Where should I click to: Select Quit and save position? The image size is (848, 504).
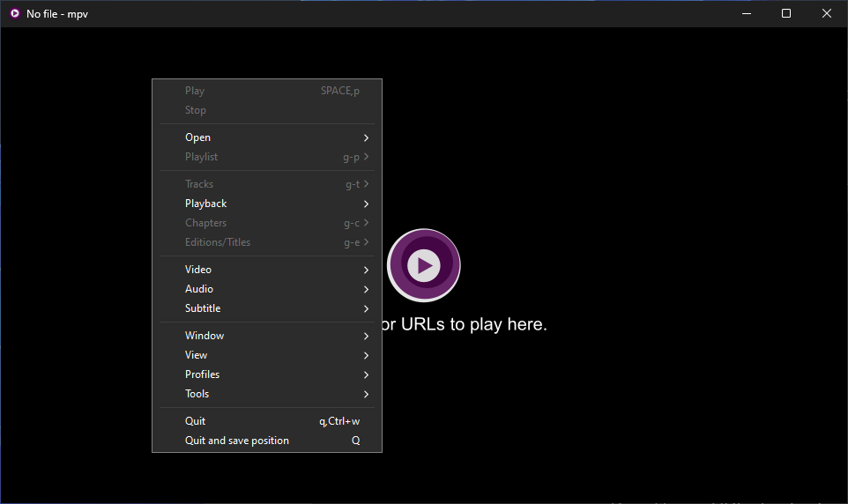[267, 441]
